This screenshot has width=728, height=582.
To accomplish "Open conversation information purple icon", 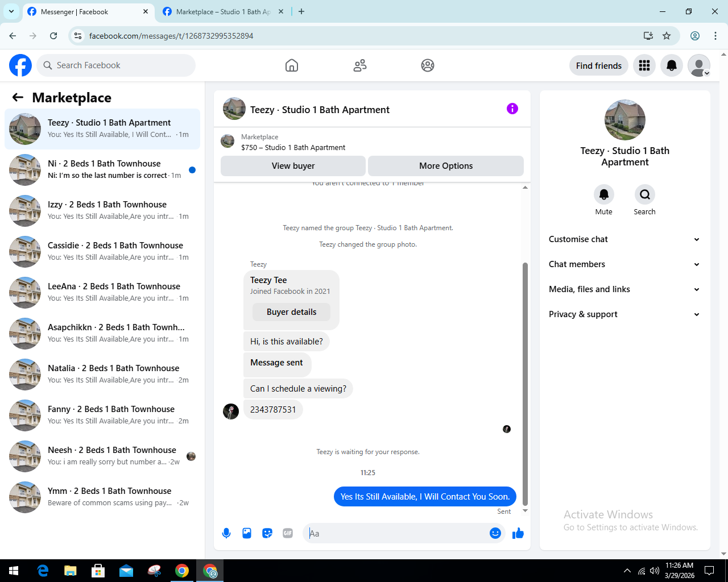I will tap(512, 109).
